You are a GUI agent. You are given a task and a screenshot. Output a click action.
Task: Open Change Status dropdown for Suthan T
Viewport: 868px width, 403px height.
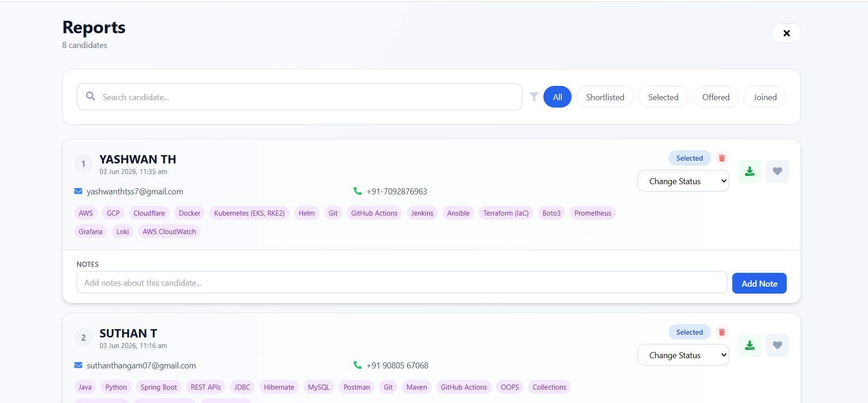pos(683,355)
